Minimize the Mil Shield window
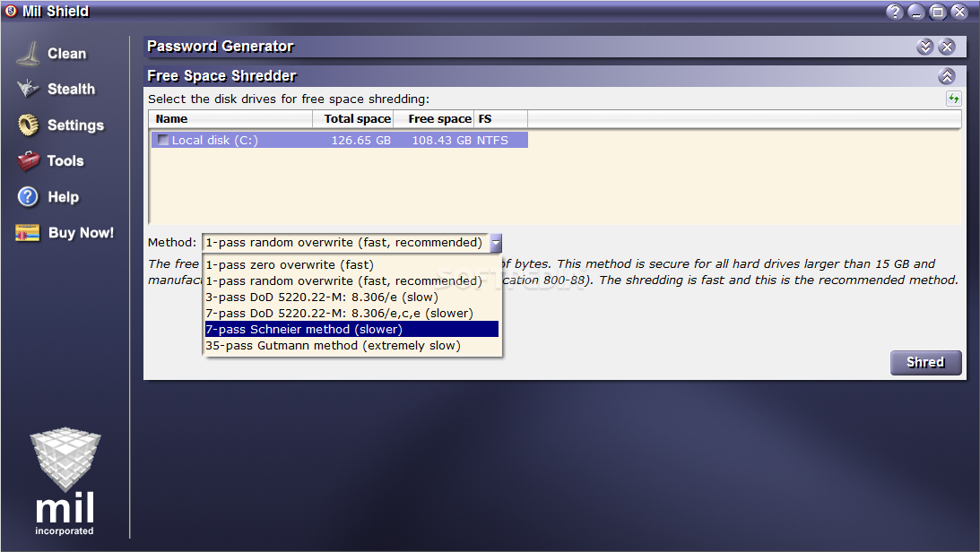The height and width of the screenshot is (552, 980). 916,12
